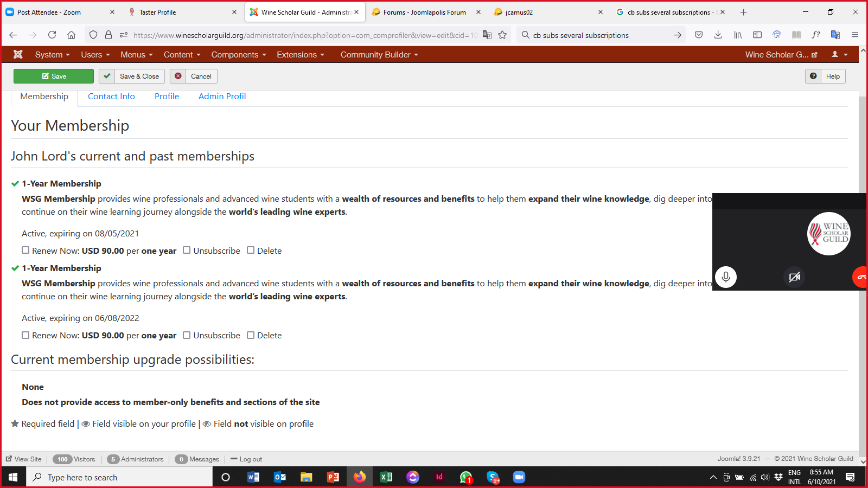The width and height of the screenshot is (868, 488).
Task: Click the Firefox search box
Action: 601,35
